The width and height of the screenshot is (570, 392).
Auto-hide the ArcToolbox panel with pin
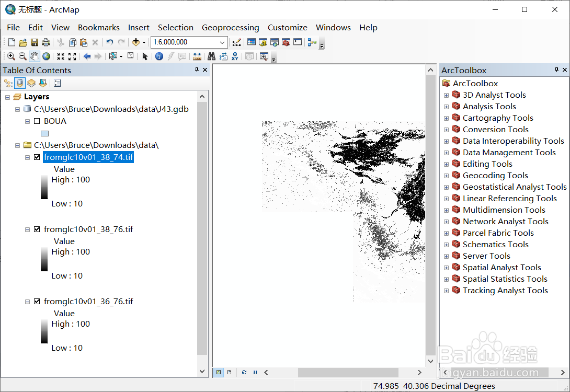point(556,70)
